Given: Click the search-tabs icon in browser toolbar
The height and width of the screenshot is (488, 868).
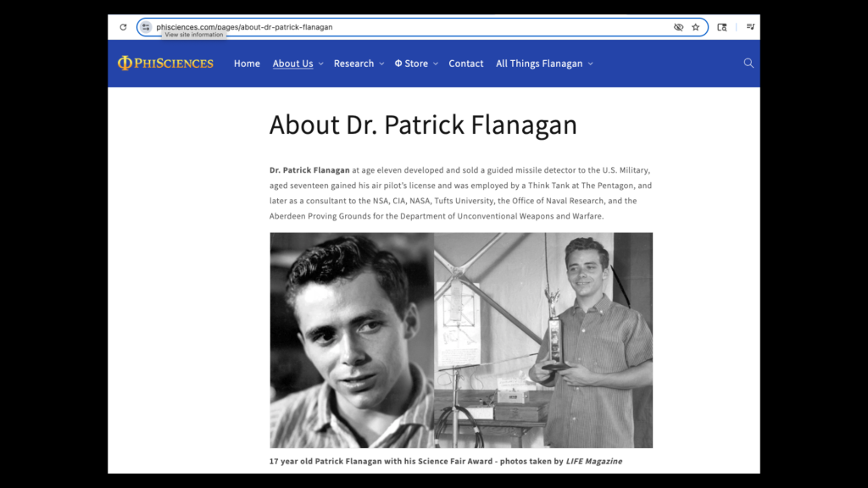Looking at the screenshot, I should 722,27.
